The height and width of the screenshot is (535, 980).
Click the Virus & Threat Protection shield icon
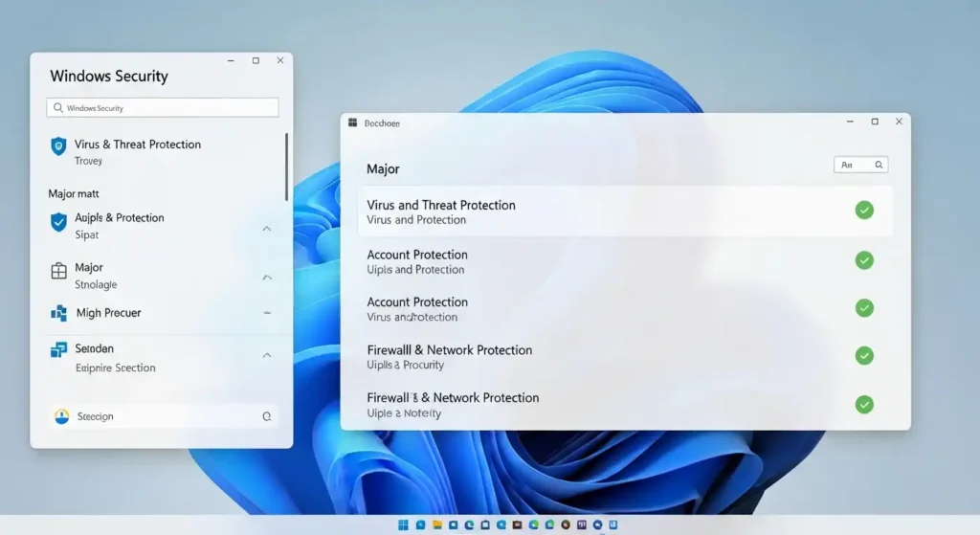(x=58, y=146)
